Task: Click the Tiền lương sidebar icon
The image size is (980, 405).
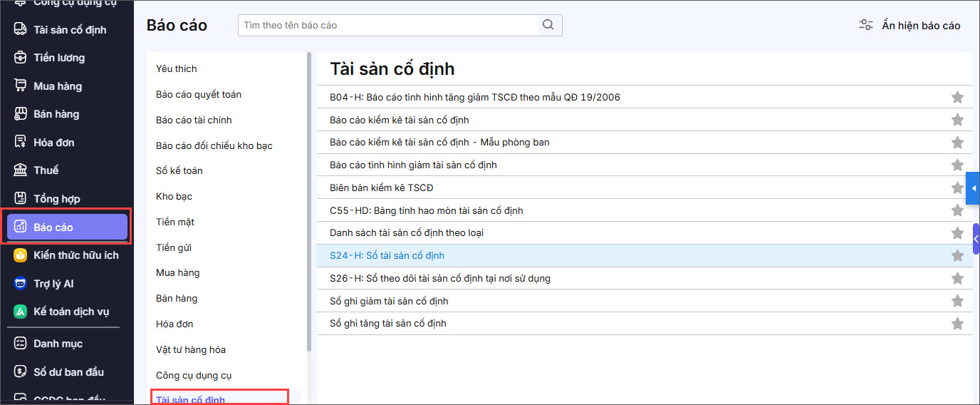Action: pyautogui.click(x=21, y=58)
